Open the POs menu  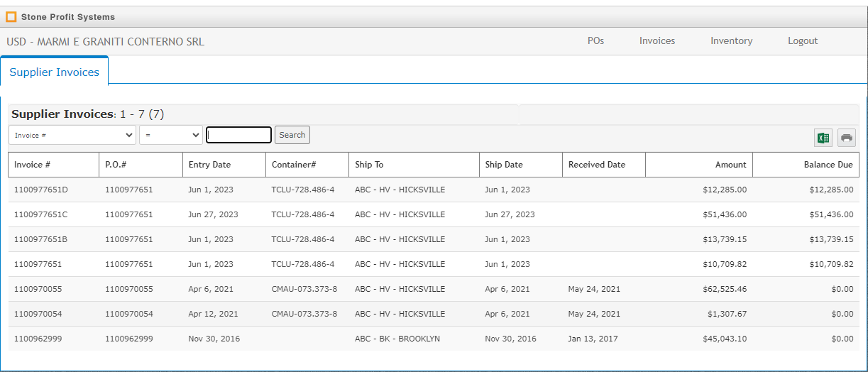(x=595, y=41)
